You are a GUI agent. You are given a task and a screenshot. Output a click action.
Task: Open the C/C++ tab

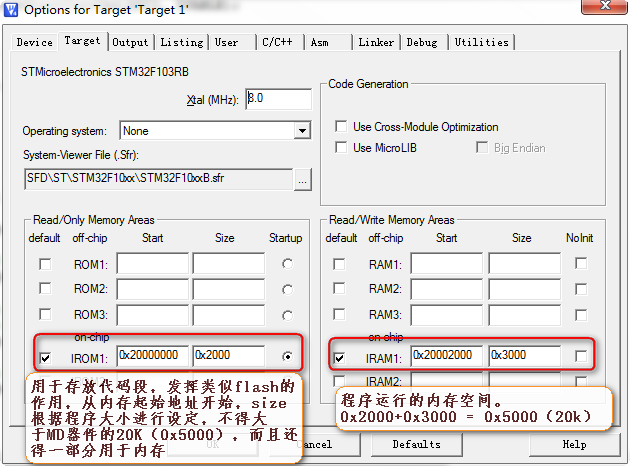click(x=280, y=42)
